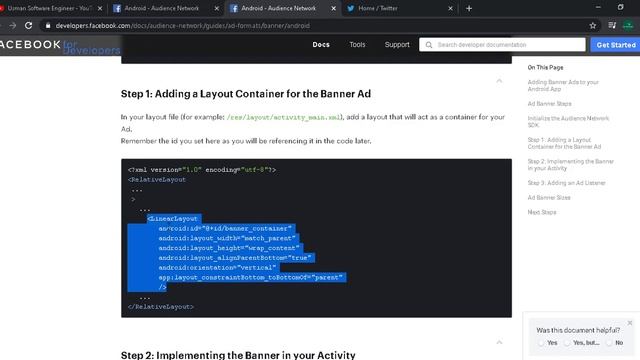Click the xml version declaration line
Screen dimensions: 640x360
202,170
